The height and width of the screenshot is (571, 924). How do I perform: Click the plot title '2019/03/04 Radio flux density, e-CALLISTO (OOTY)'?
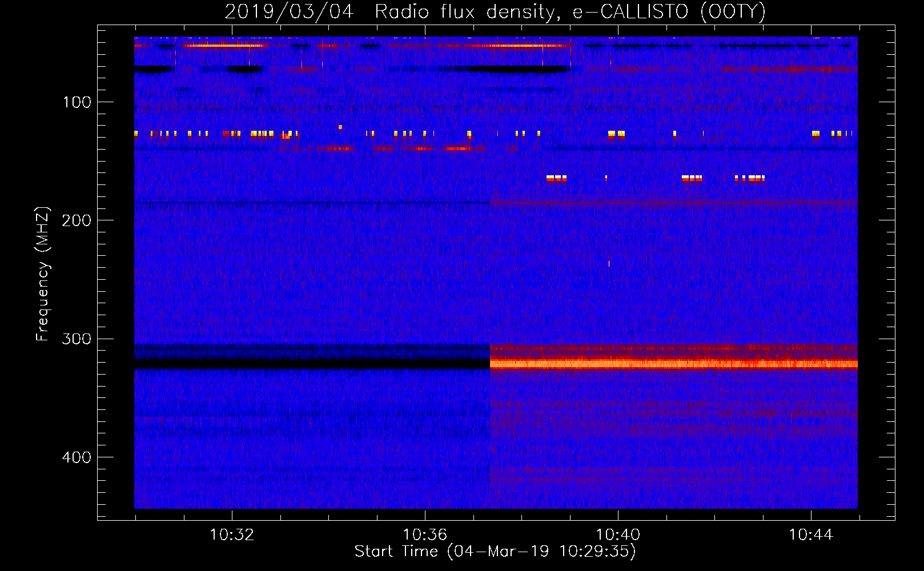(495, 11)
